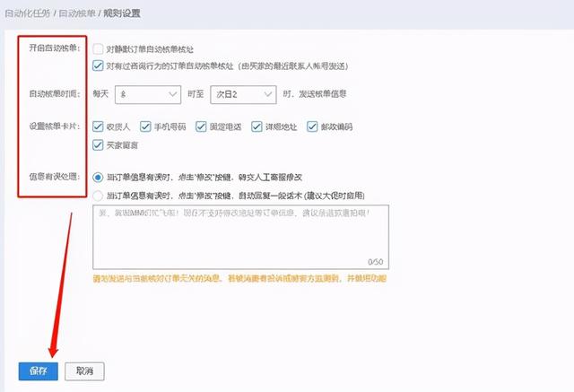Untick the 手机号码 card field
The height and width of the screenshot is (392, 574).
(150, 126)
